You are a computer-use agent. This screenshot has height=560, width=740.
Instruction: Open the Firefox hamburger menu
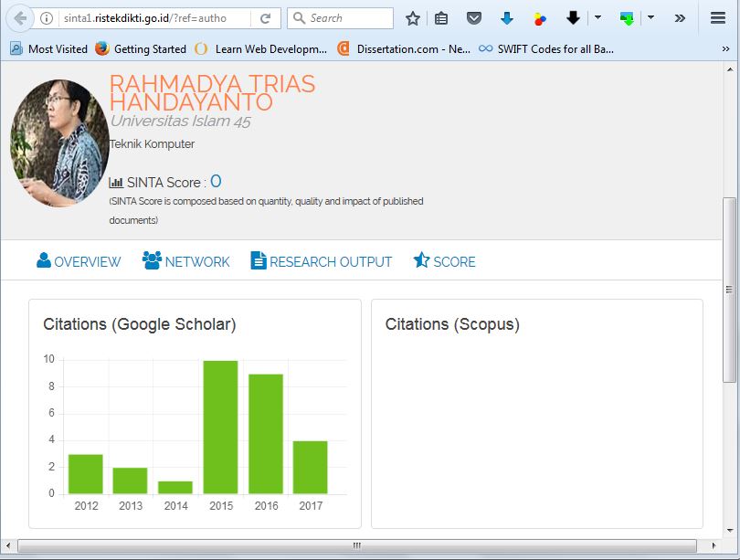pos(718,18)
